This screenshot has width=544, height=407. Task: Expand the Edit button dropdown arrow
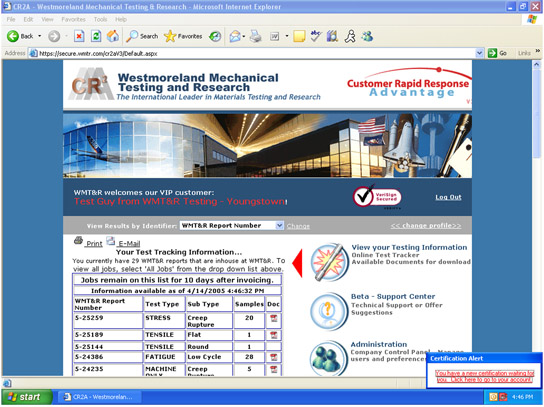(x=287, y=36)
